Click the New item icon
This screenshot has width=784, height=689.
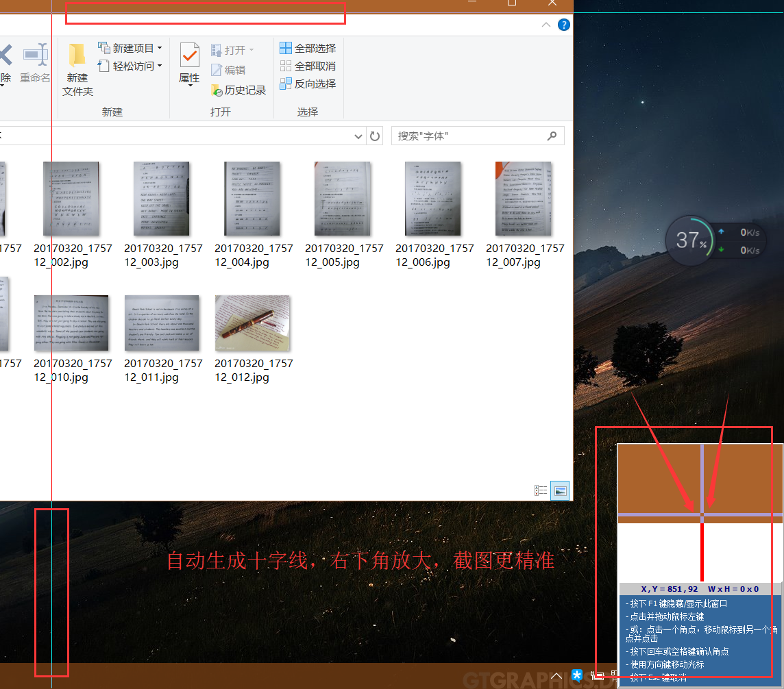104,48
